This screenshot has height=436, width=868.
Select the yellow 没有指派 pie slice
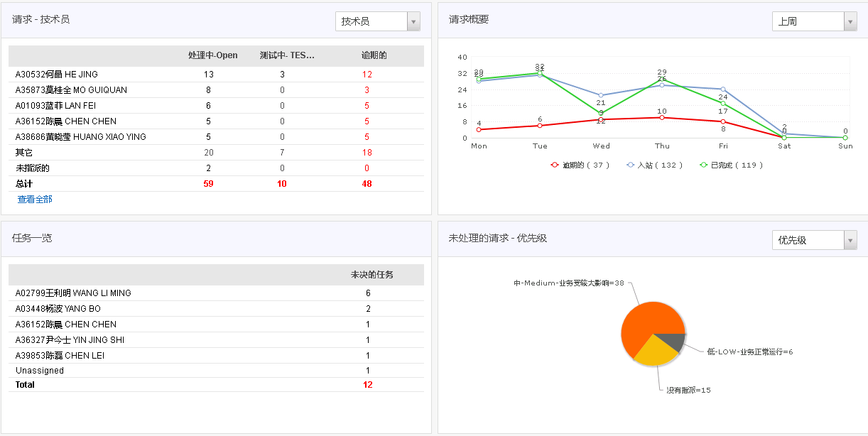[x=655, y=351]
